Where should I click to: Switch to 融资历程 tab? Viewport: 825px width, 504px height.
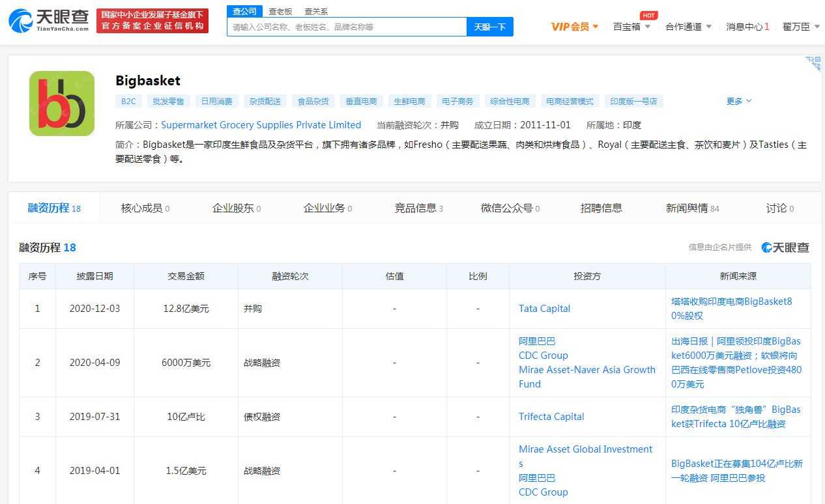(54, 208)
